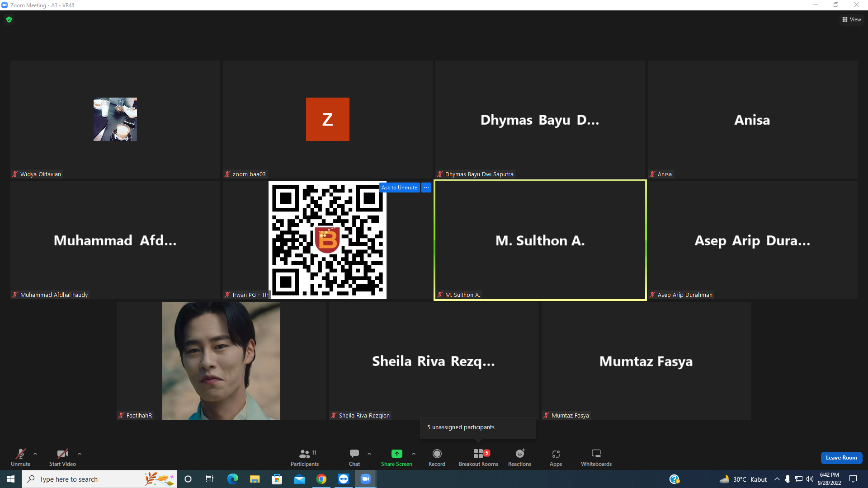The width and height of the screenshot is (868, 488).
Task: Expand share screen options arrow
Action: (x=414, y=454)
